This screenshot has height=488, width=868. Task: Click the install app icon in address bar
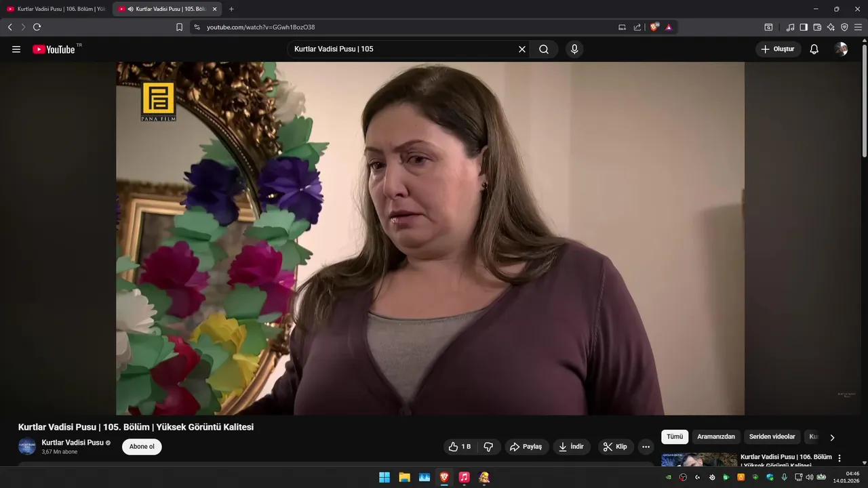(x=622, y=27)
